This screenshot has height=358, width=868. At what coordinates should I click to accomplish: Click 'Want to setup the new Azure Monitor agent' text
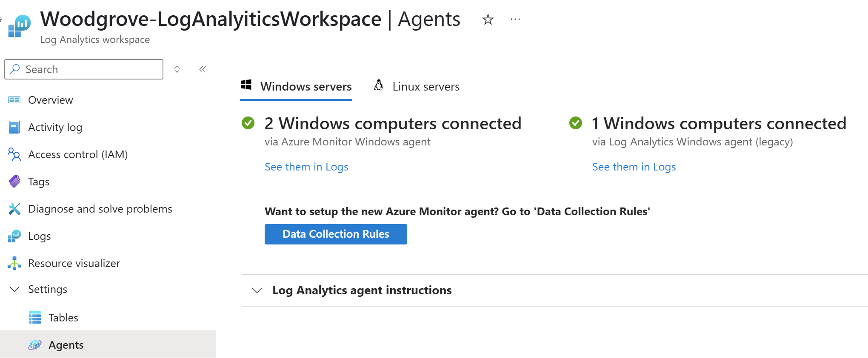click(x=457, y=212)
